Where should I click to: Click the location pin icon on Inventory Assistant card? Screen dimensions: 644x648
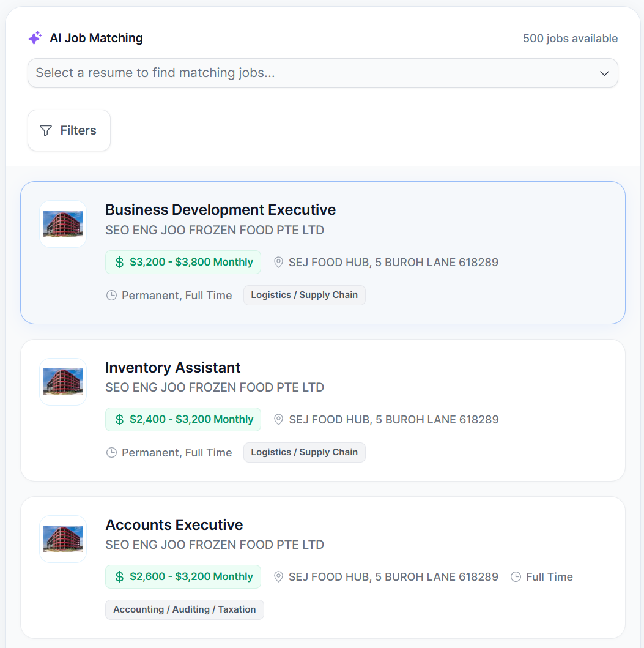(x=278, y=419)
